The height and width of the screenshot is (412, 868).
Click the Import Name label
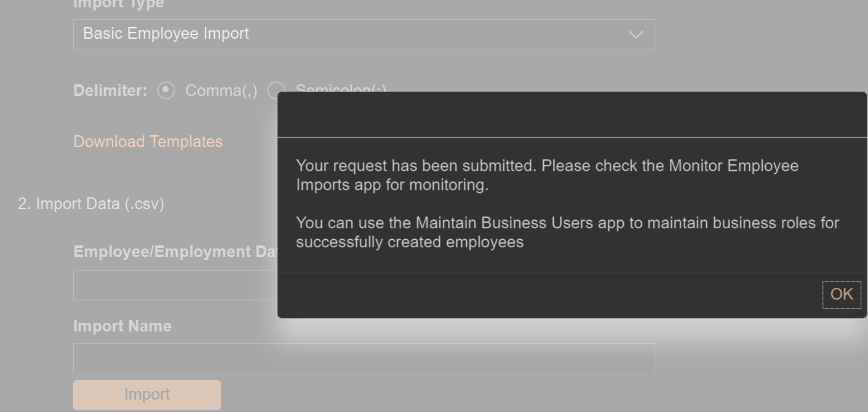click(122, 326)
